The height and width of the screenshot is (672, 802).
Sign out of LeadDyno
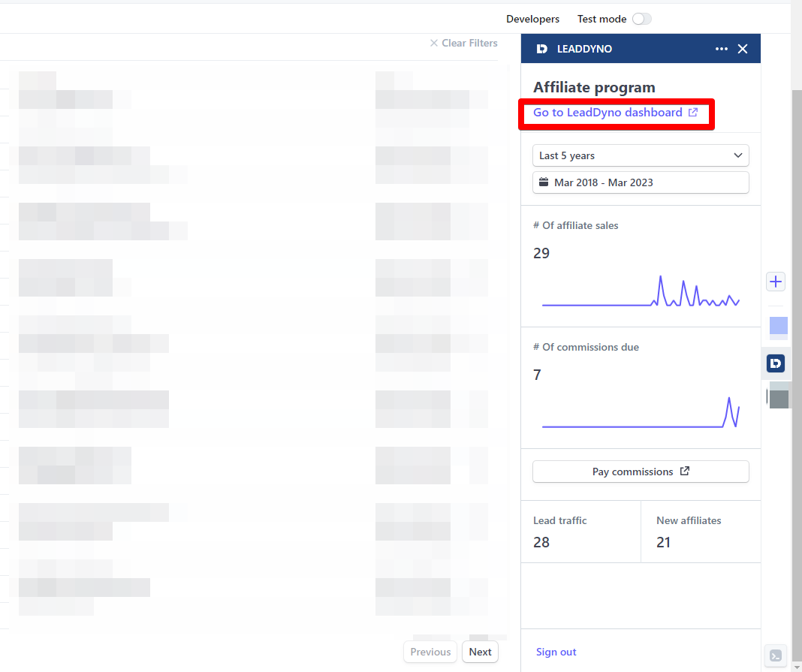556,652
